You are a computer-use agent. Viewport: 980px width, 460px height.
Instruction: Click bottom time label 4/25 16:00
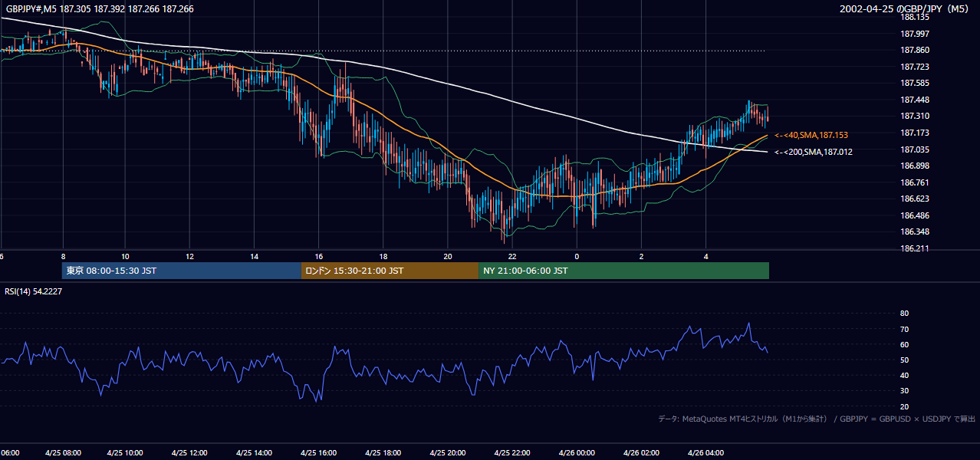(x=319, y=452)
